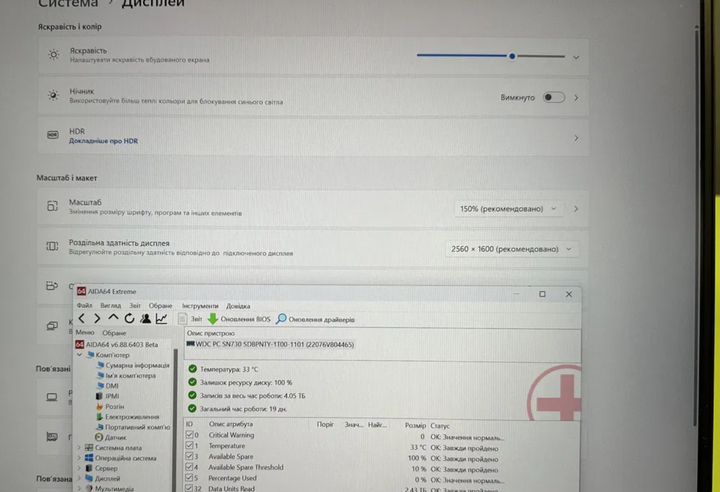Toggle the Available Spare Threshold checkbox
This screenshot has height=492, width=720.
[x=189, y=467]
